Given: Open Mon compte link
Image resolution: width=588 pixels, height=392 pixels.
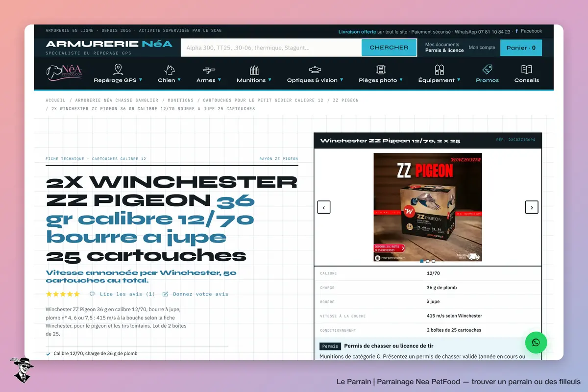Looking at the screenshot, I should (x=482, y=48).
